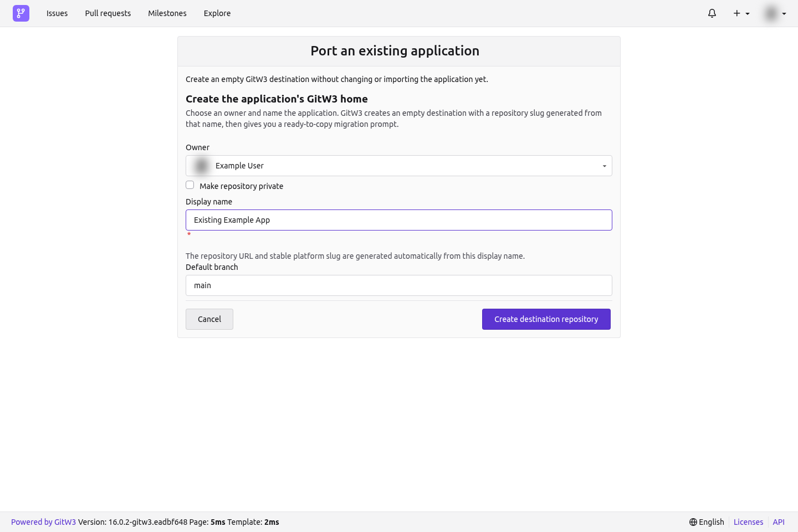Click the version text in footer
Image resolution: width=798 pixels, height=532 pixels.
point(133,522)
